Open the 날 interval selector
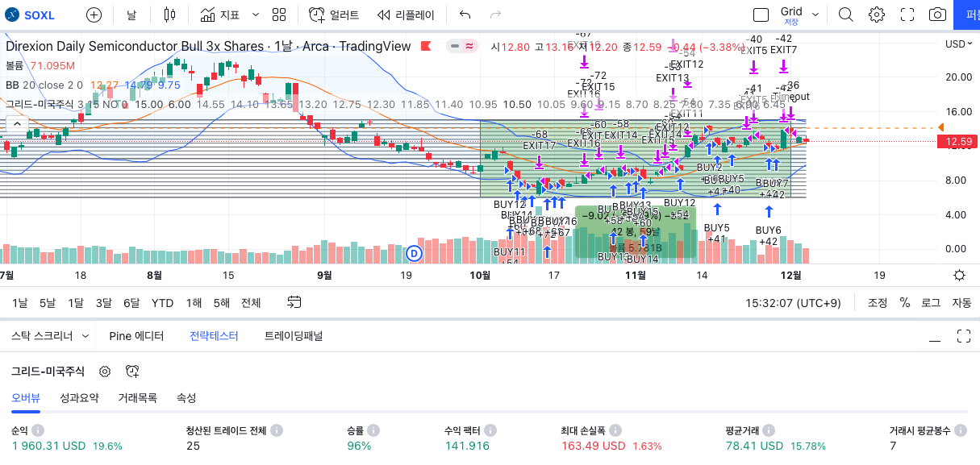Screen dimensions: 980x465 131,15
